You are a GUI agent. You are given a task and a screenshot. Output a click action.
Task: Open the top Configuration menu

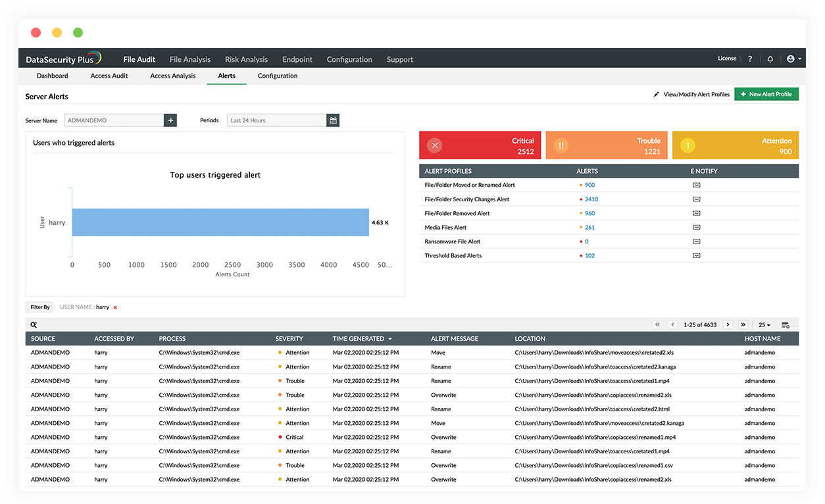(349, 59)
